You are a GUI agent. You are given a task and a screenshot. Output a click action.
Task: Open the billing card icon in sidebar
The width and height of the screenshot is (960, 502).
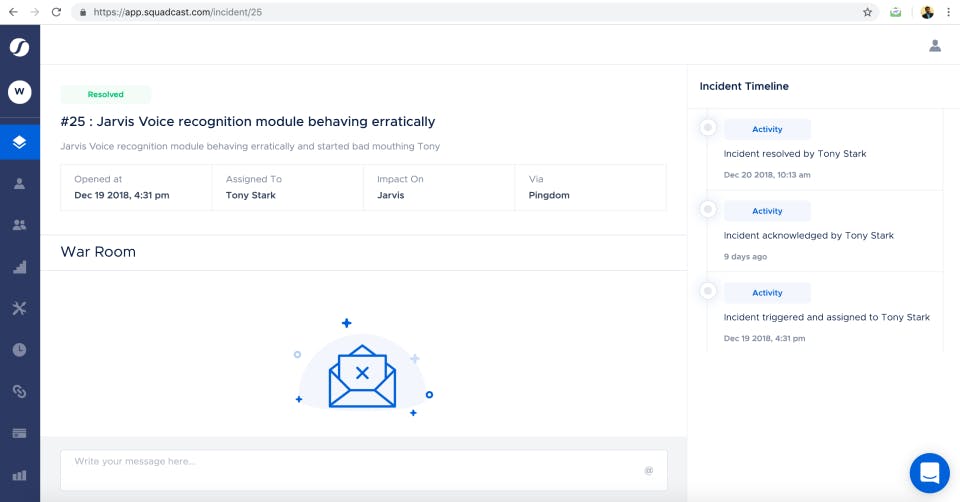point(20,433)
